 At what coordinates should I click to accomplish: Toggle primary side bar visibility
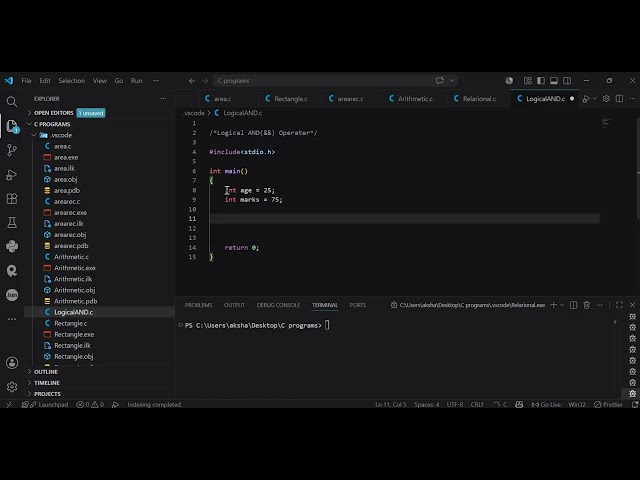541,81
